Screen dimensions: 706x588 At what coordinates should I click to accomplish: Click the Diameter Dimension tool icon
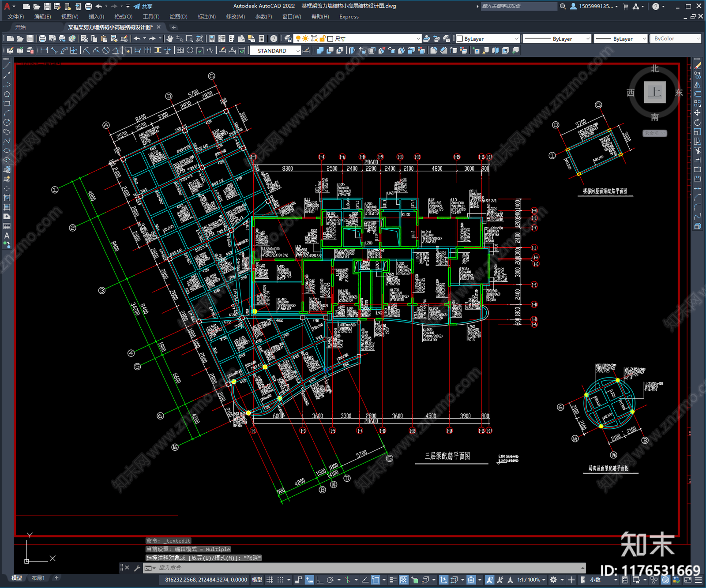(x=106, y=50)
